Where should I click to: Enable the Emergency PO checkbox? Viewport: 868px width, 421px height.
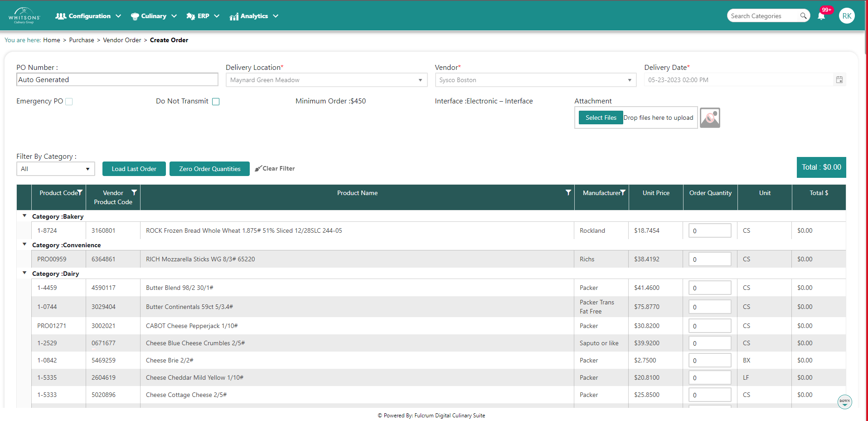click(x=69, y=102)
